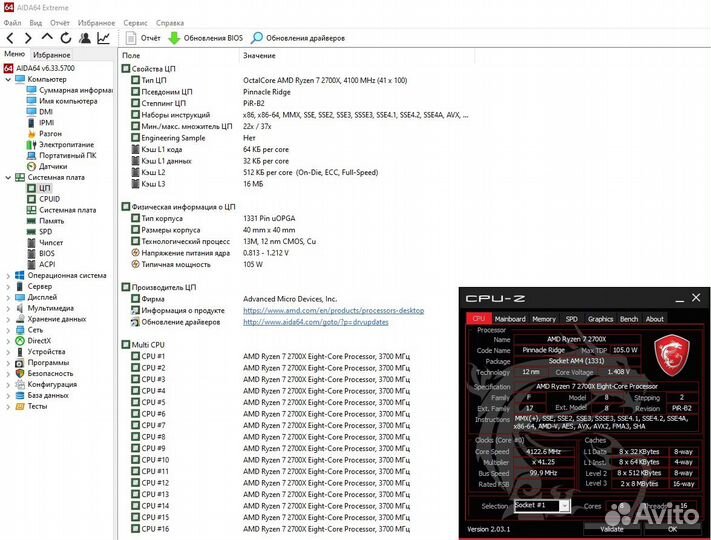The width and height of the screenshot is (711, 540).
Task: Open About tab in CPU-Z
Action: point(654,319)
